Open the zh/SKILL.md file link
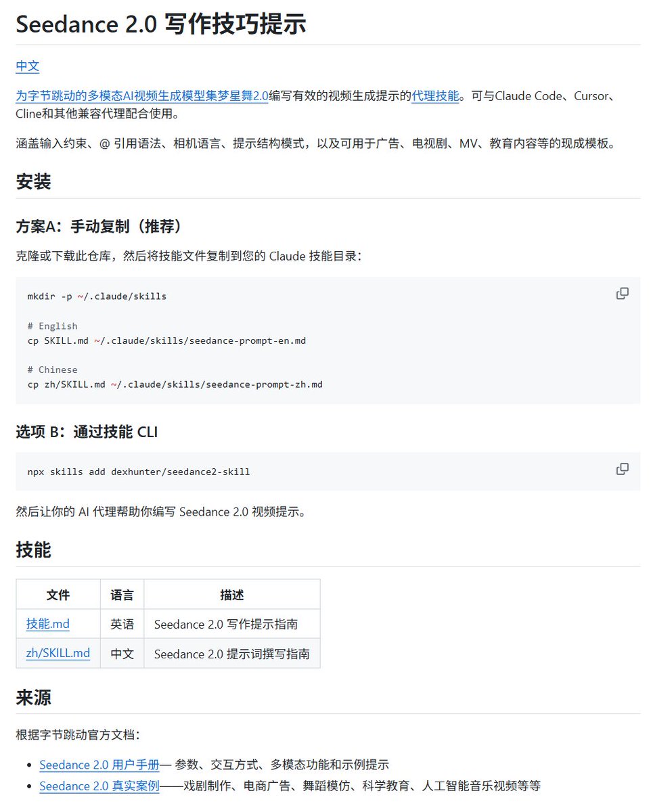Viewport: 653px width, 812px height. pos(58,654)
